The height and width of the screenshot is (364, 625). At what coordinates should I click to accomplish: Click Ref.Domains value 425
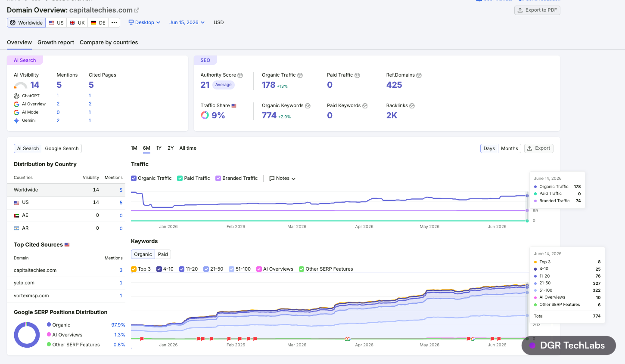(394, 85)
